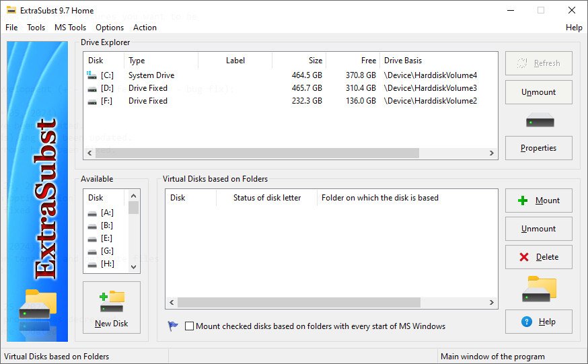Sort Drive Explorer by Label column
The height and width of the screenshot is (364, 588).
235,61
